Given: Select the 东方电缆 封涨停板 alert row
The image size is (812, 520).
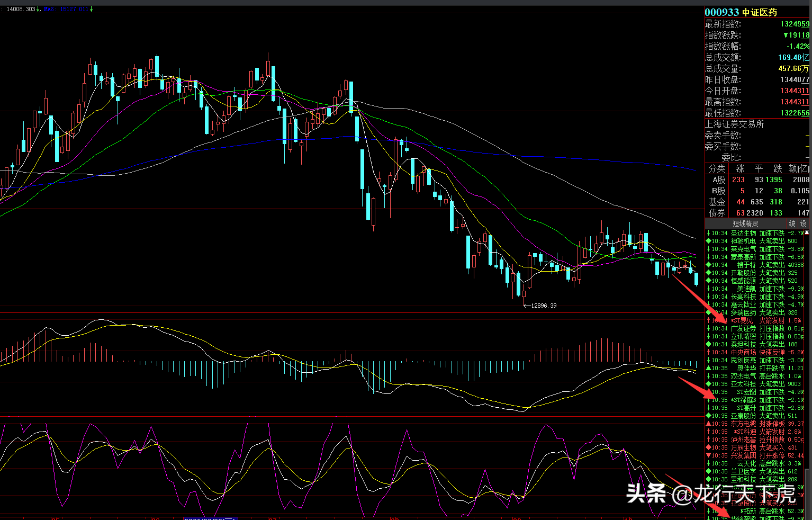Looking at the screenshot, I should pos(754,424).
